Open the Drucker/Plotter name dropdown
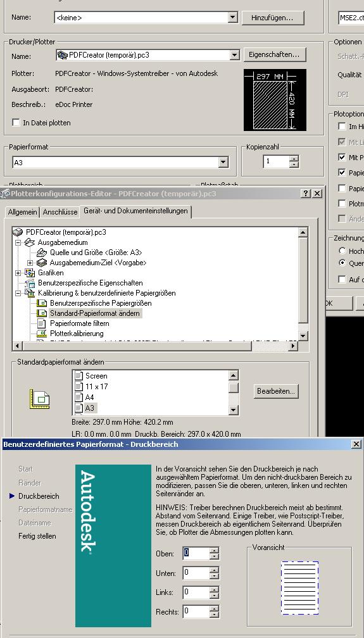 (234, 55)
